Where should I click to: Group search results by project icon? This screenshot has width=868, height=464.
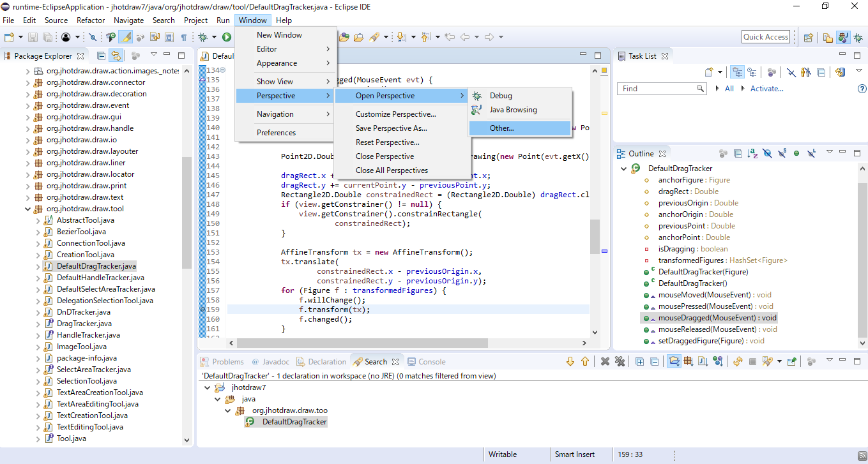click(x=674, y=361)
